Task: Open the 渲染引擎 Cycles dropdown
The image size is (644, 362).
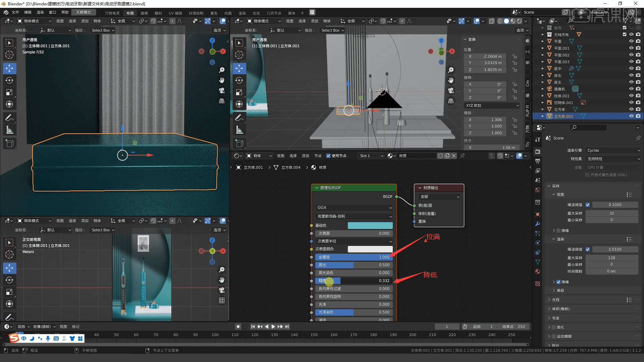Action: pyautogui.click(x=613, y=150)
